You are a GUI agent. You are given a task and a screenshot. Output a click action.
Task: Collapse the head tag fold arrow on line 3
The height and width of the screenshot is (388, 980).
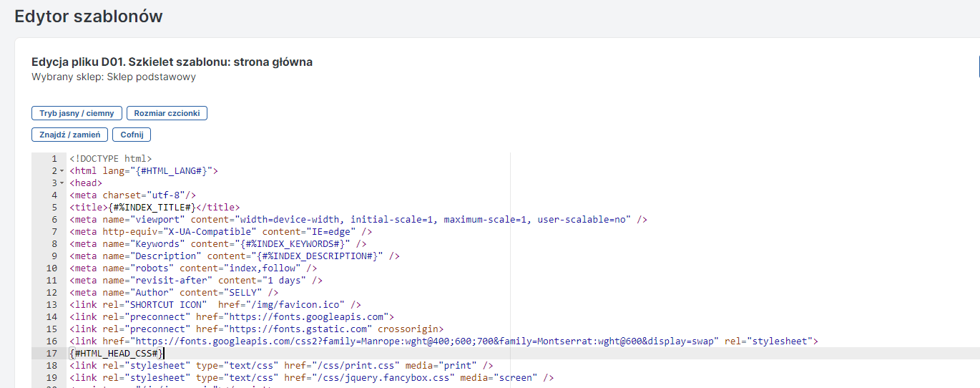62,183
